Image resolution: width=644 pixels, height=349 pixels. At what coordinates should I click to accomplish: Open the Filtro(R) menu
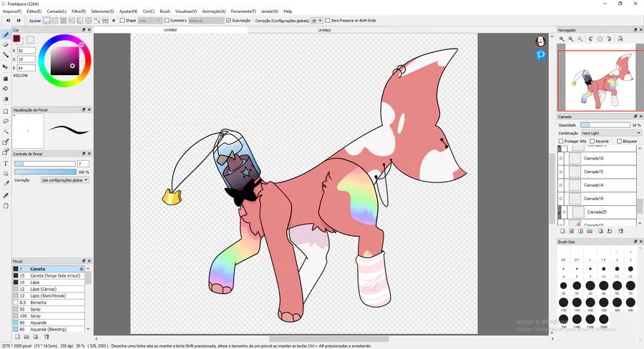[x=79, y=11]
